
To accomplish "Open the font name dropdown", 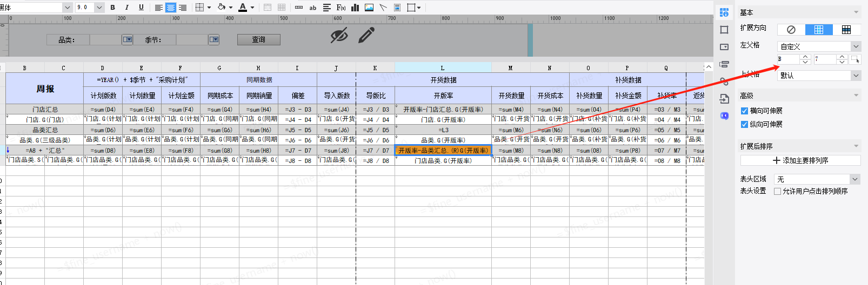I will [x=67, y=8].
